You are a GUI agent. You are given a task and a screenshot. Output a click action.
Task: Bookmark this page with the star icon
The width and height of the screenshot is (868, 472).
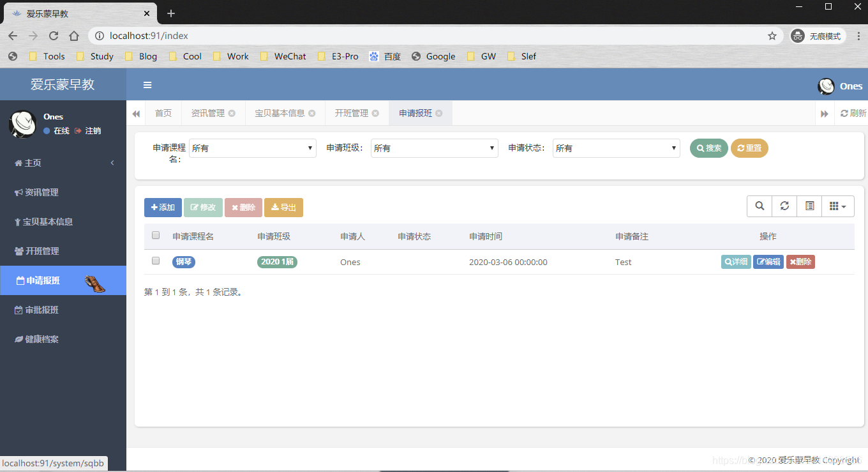(x=772, y=36)
